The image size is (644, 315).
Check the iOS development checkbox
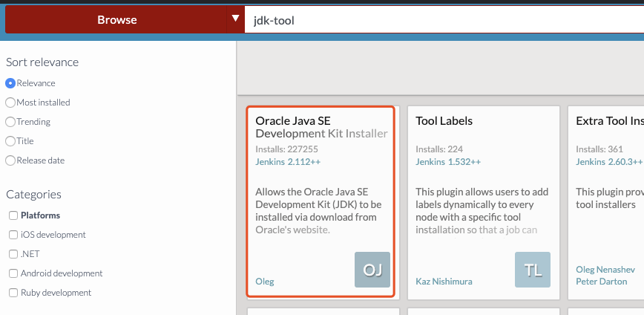tap(13, 235)
